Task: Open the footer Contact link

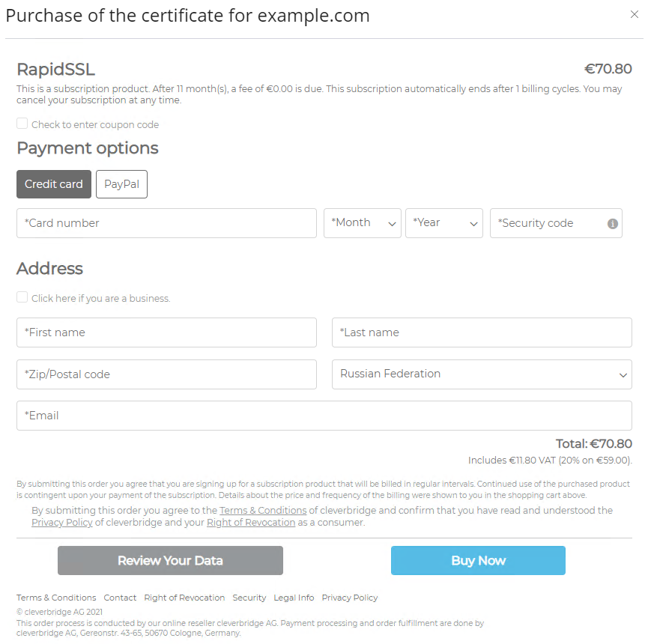Action: (120, 598)
